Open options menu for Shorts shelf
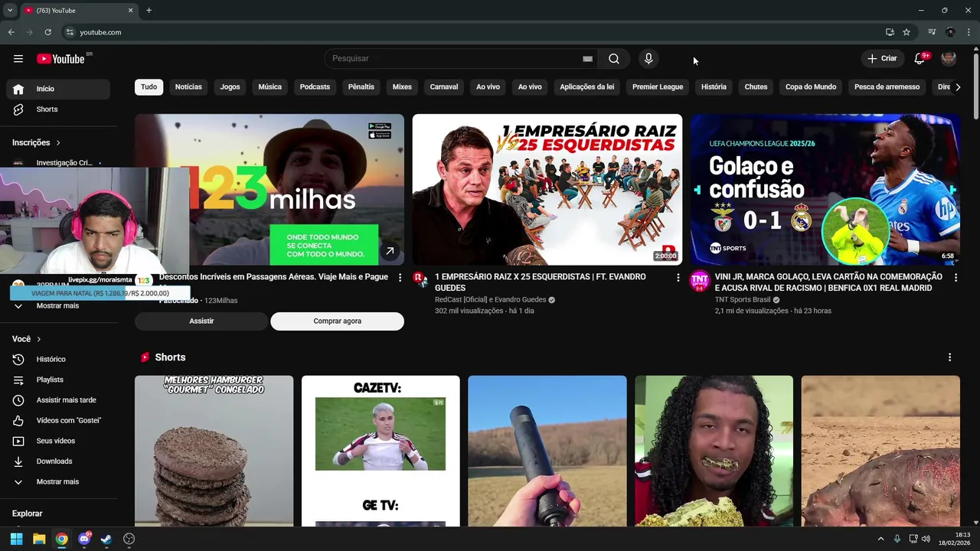Screen dimensions: 980x551 tap(949, 357)
